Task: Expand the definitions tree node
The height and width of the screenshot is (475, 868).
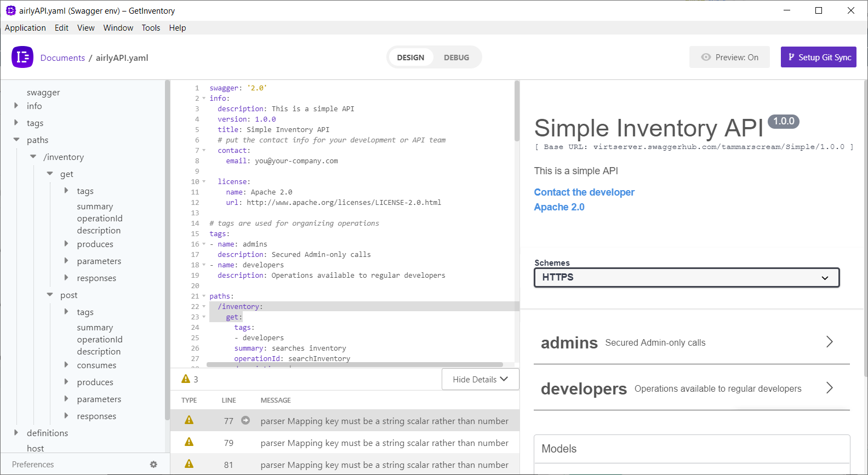Action: coord(16,433)
